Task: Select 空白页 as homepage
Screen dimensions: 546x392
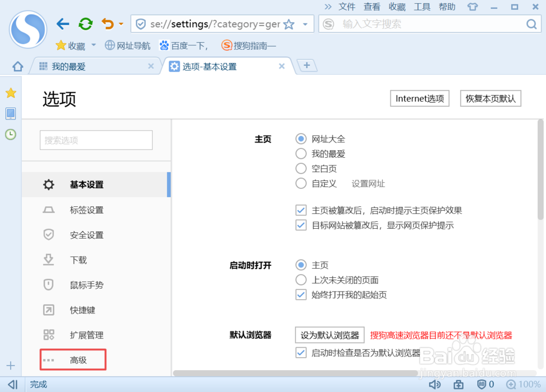Action: (301, 168)
